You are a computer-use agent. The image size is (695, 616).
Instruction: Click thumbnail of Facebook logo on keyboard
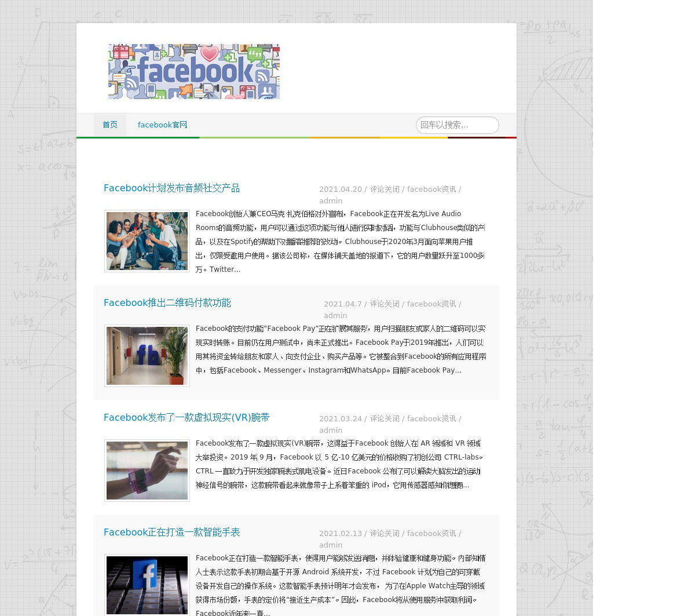click(147, 585)
